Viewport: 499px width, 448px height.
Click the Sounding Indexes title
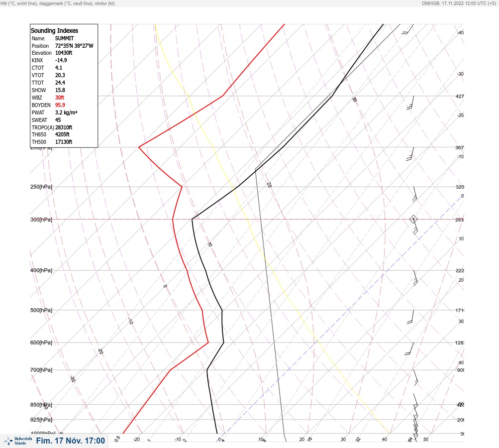[x=54, y=30]
